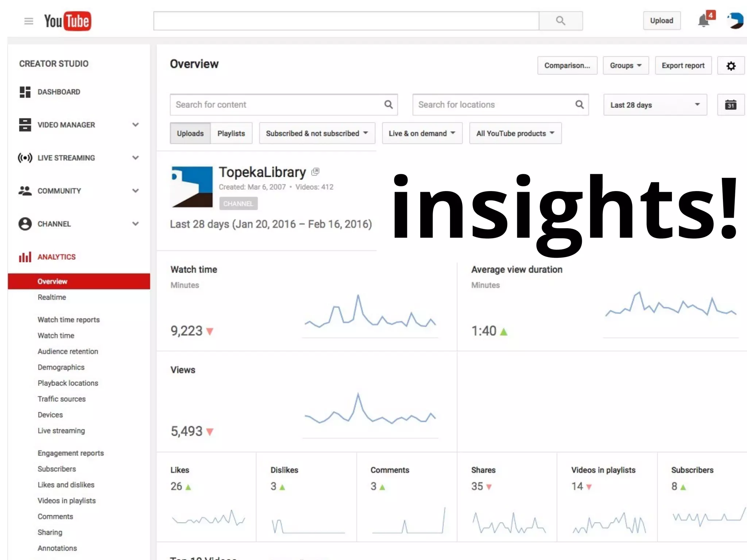Click the Export report button
Image resolution: width=747 pixels, height=560 pixels.
[683, 66]
